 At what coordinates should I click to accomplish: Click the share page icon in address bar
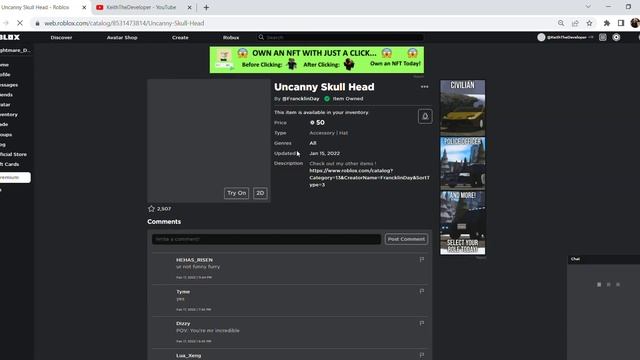click(x=575, y=23)
